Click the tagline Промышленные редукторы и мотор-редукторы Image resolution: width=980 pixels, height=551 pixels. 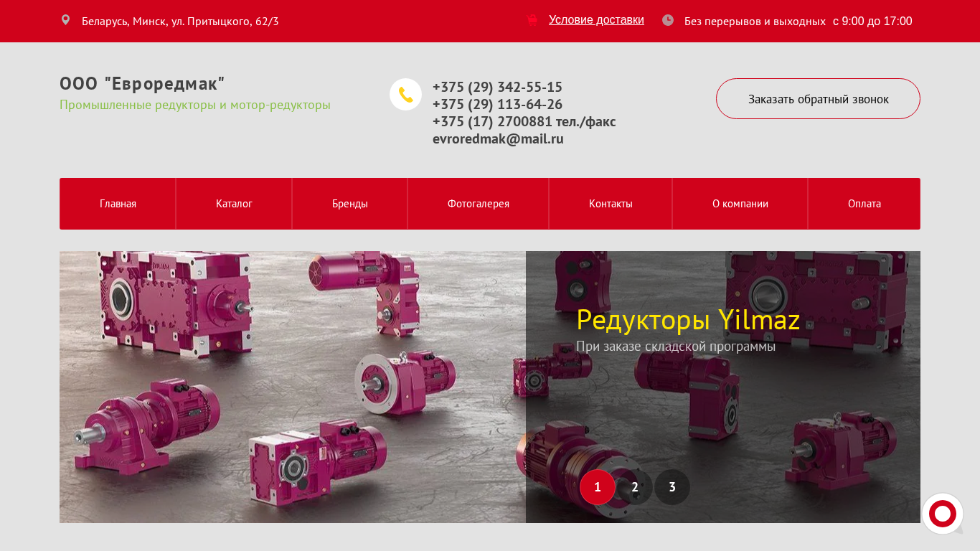tap(195, 105)
